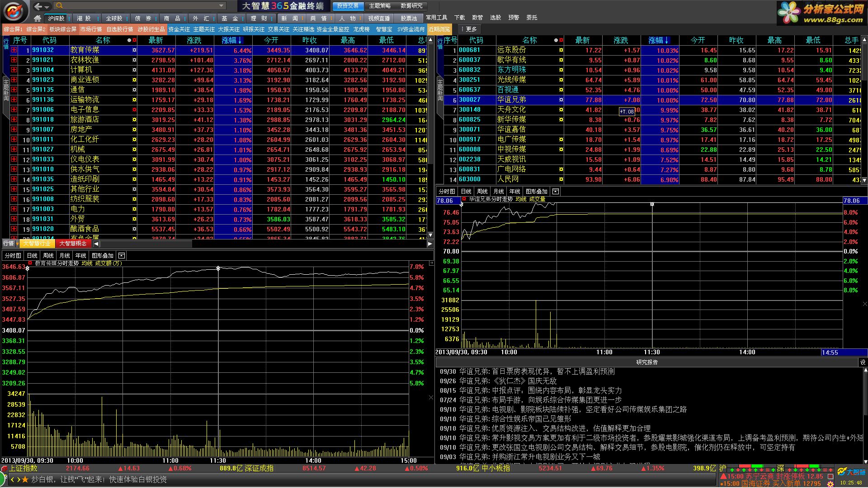868x488 pixels.
Task: Click the scroll-up arrow of left table
Action: 430,39
